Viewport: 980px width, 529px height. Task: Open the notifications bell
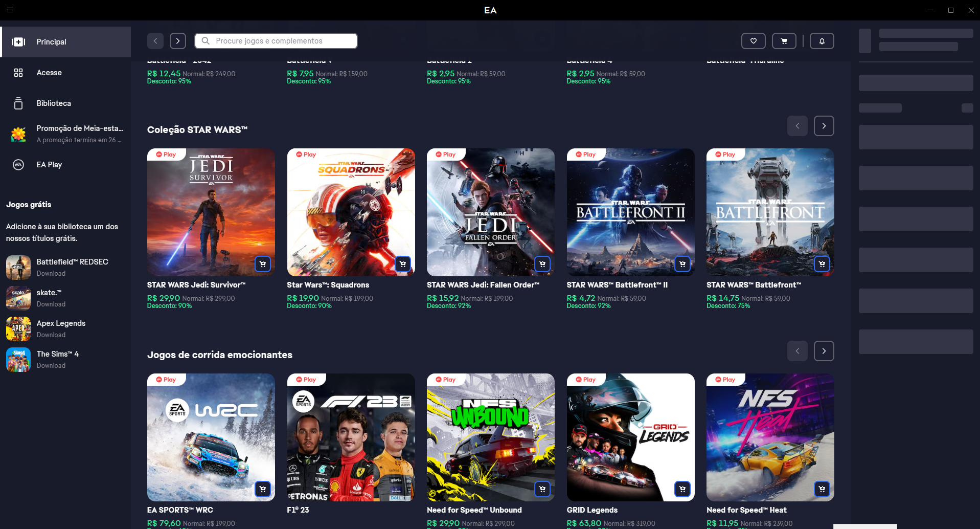(x=822, y=41)
